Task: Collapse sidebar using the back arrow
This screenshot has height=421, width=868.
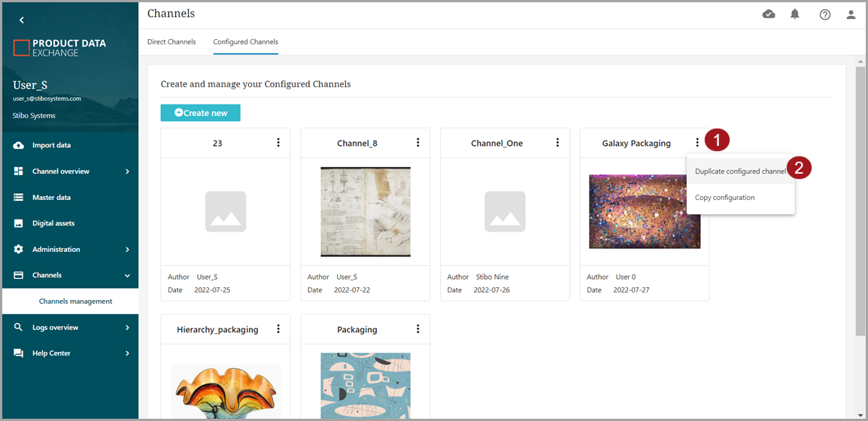Action: [21, 20]
